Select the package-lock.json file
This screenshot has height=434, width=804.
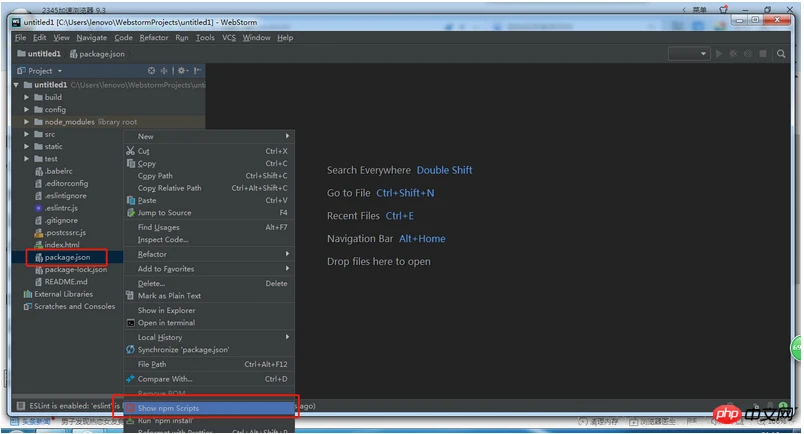71,269
